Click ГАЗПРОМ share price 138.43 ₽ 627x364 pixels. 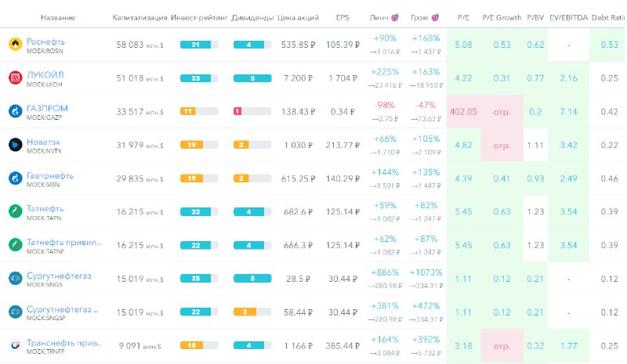[x=299, y=112]
